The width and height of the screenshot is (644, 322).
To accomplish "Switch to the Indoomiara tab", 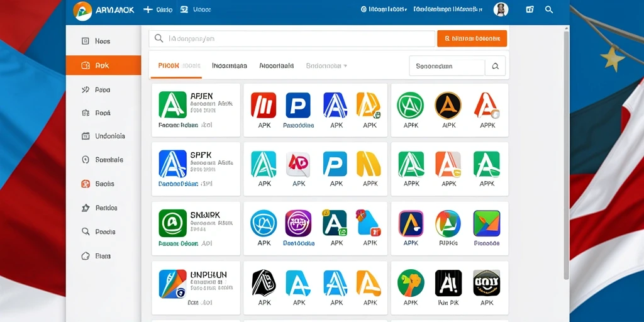I will click(x=230, y=65).
